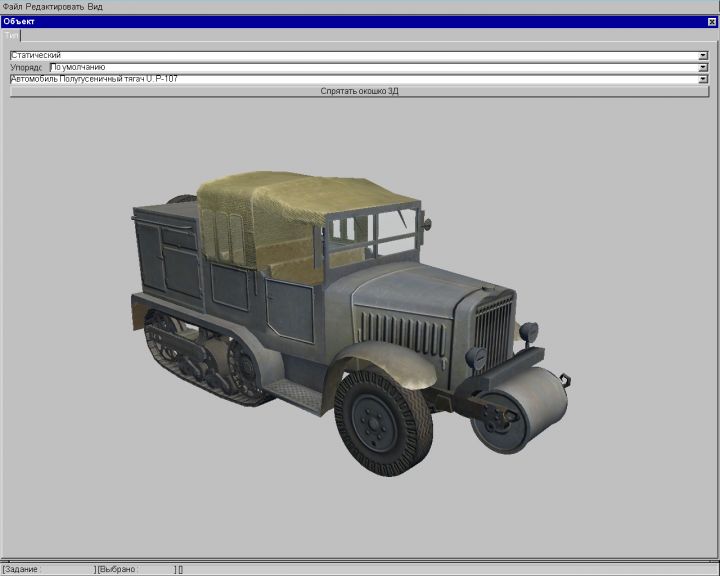The height and width of the screenshot is (576, 720).
Task: Click the Упорядс label
Action: (x=27, y=67)
